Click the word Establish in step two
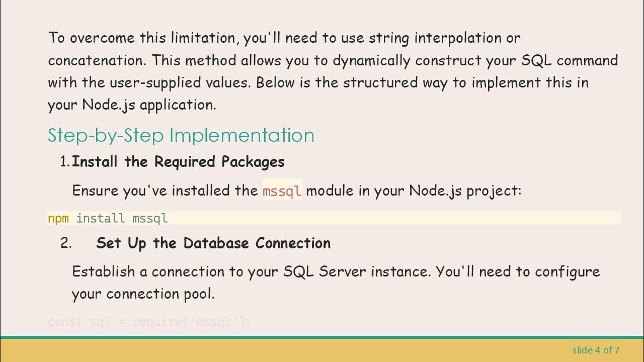Image resolution: width=644 pixels, height=362 pixels. tap(103, 271)
